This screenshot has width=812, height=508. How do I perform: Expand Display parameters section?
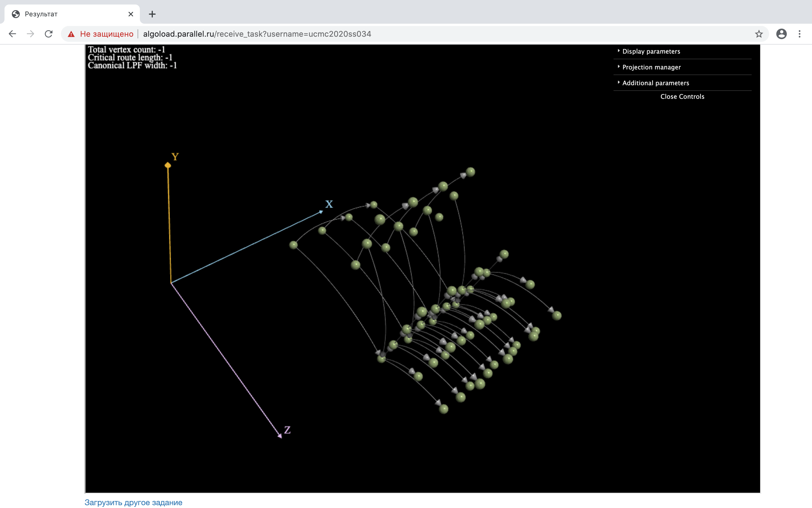pyautogui.click(x=682, y=51)
